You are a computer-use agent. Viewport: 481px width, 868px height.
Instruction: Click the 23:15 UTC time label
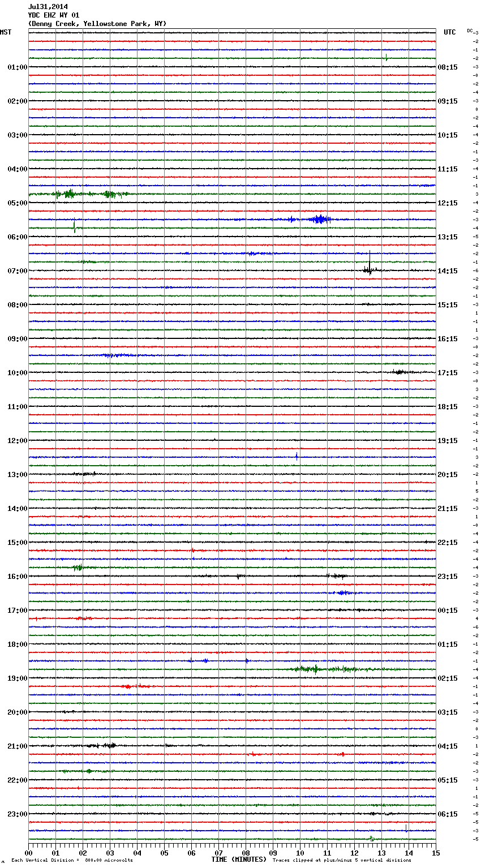[448, 577]
